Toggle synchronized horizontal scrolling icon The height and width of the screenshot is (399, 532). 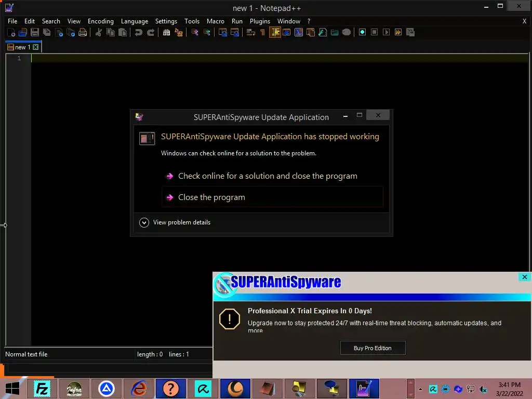(x=234, y=33)
